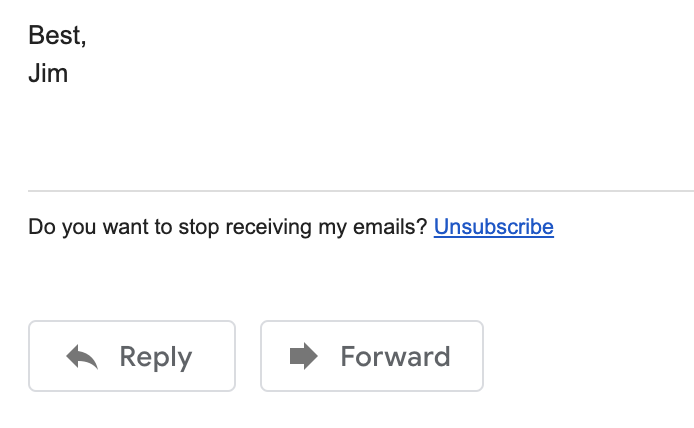Select the gray left-curving arrow beside Reply
This screenshot has height=428, width=694.
(x=82, y=356)
